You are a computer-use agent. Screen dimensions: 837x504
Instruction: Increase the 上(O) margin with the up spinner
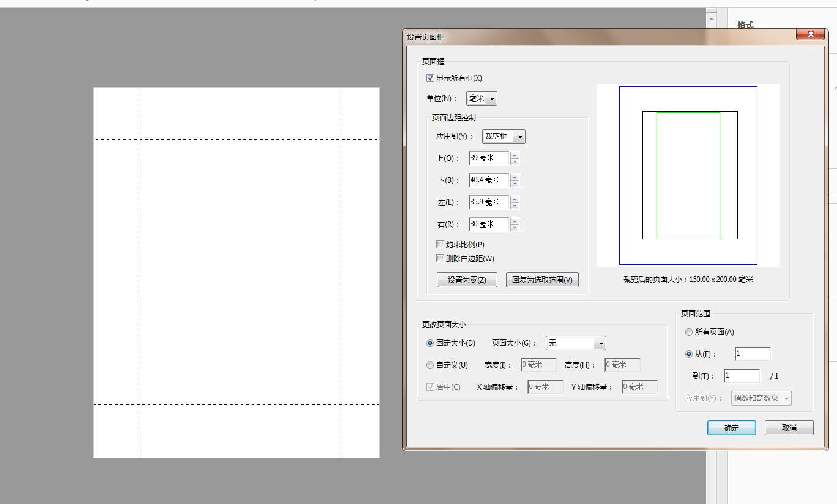coord(514,155)
